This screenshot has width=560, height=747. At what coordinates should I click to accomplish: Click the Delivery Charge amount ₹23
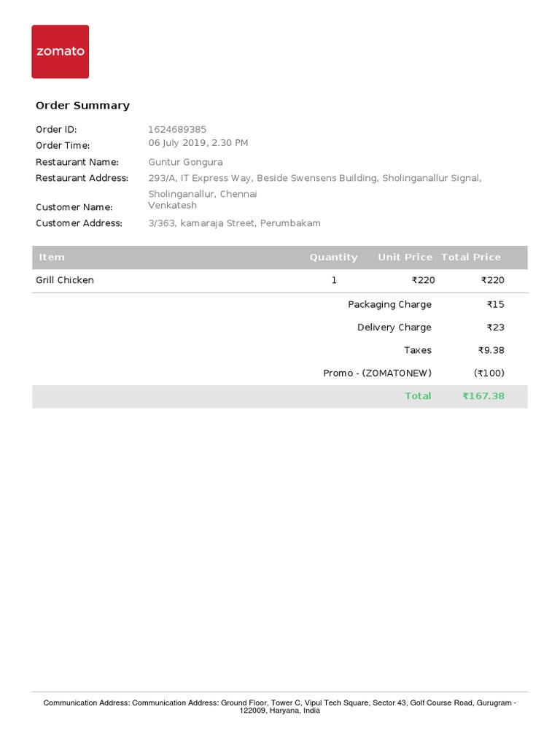(x=495, y=328)
